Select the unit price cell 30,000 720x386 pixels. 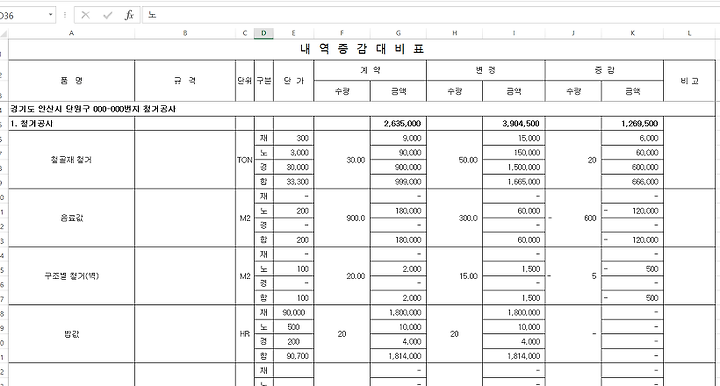pos(293,167)
